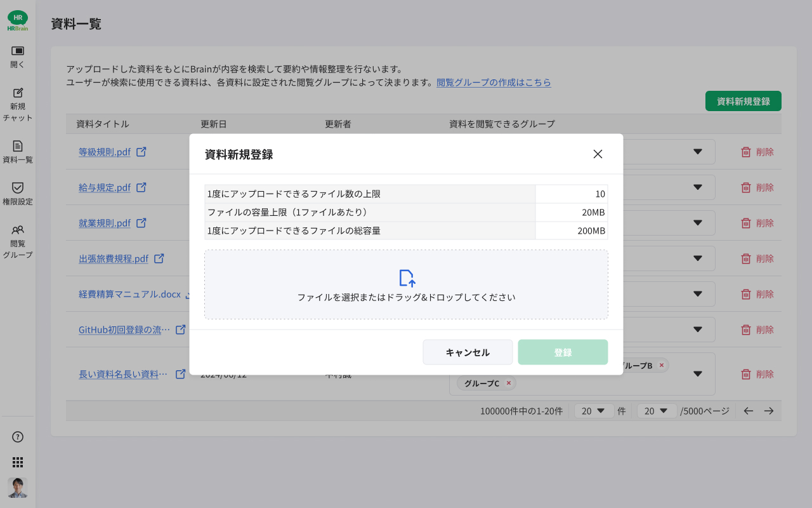The width and height of the screenshot is (812, 508).
Task: Click the user profile avatar
Action: tap(18, 488)
